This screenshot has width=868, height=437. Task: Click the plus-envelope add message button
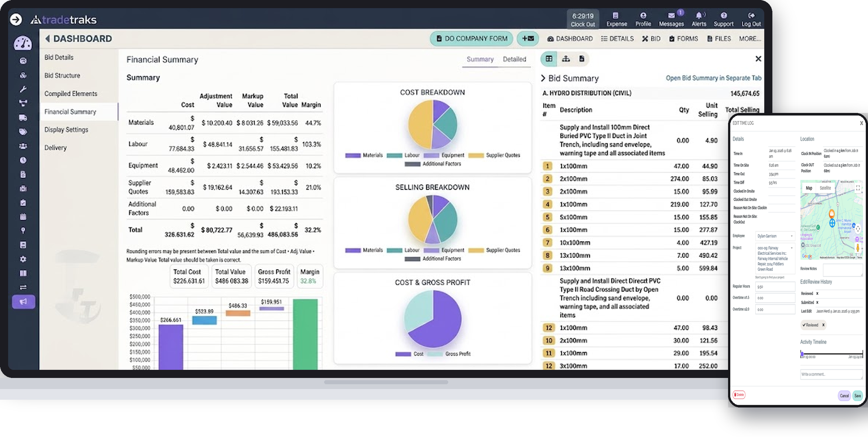pyautogui.click(x=528, y=38)
